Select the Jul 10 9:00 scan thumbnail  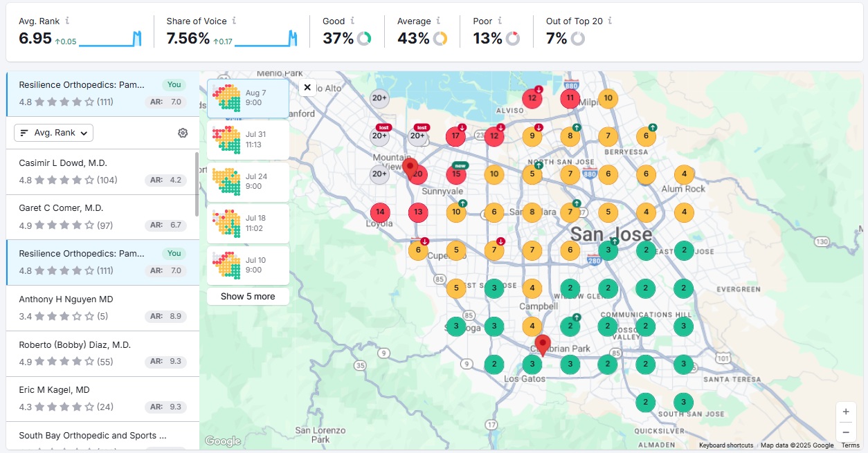pos(248,266)
